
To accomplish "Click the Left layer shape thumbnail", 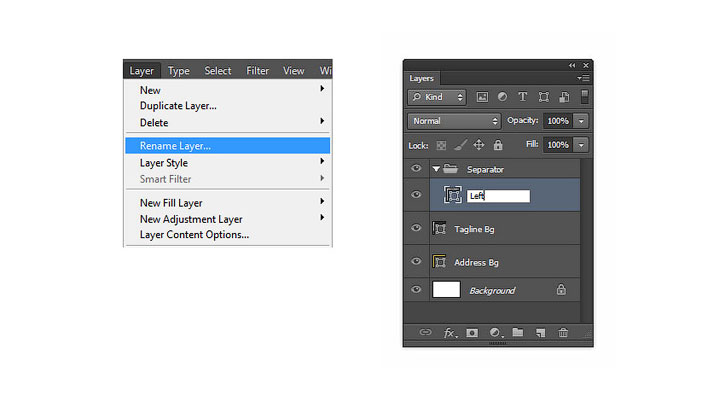I will point(453,195).
